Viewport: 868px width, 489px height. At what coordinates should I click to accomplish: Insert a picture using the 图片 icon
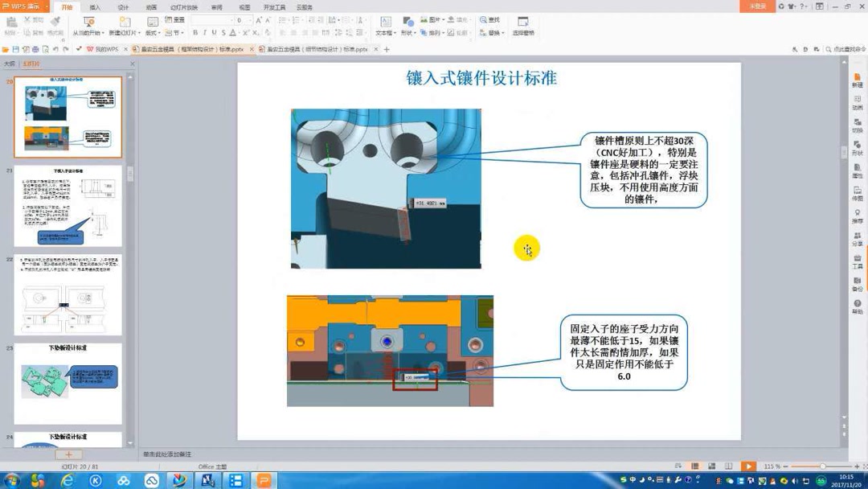[x=428, y=21]
